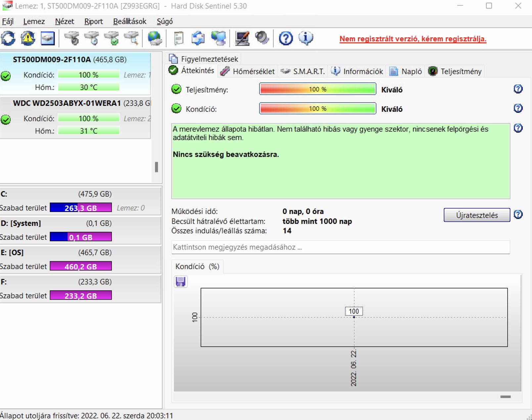Open the Napló tab
This screenshot has height=420, width=532.
406,71
